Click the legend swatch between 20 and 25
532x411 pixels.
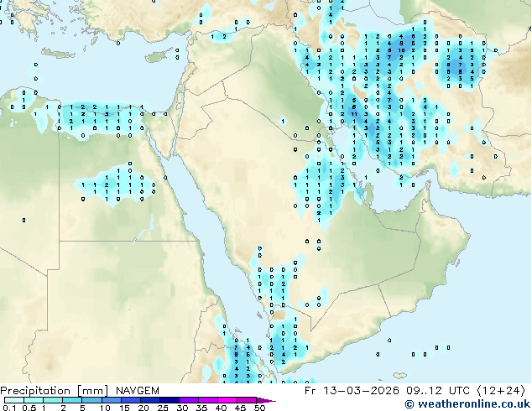pyautogui.click(x=149, y=400)
